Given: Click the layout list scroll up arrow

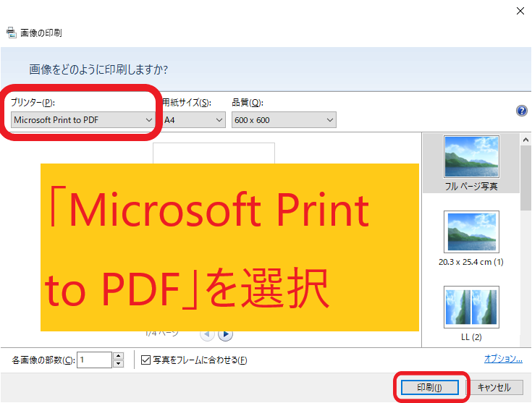Looking at the screenshot, I should 525,140.
